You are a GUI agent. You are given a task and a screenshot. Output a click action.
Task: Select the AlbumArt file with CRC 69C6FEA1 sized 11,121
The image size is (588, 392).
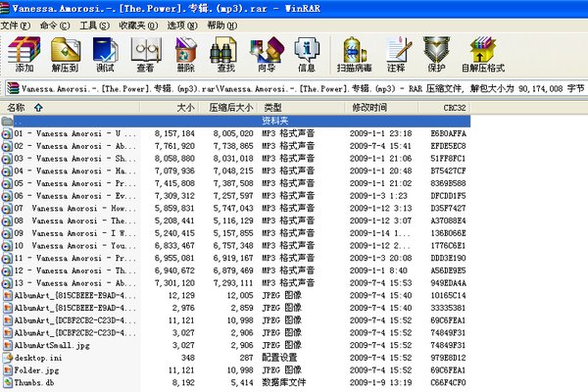pos(235,320)
